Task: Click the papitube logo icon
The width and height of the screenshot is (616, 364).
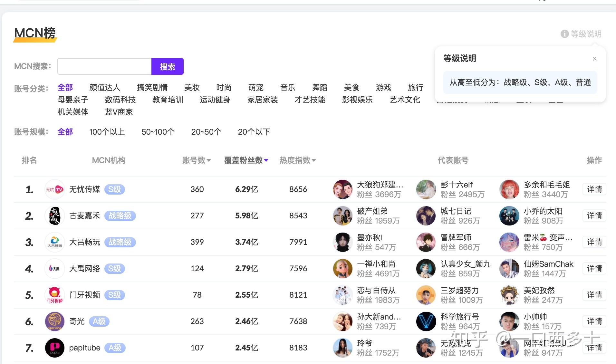Action: [x=54, y=348]
